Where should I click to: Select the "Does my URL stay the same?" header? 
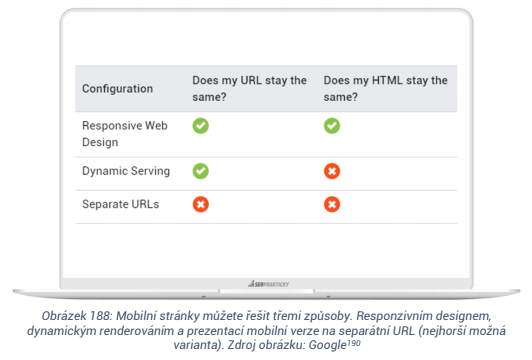pyautogui.click(x=249, y=89)
